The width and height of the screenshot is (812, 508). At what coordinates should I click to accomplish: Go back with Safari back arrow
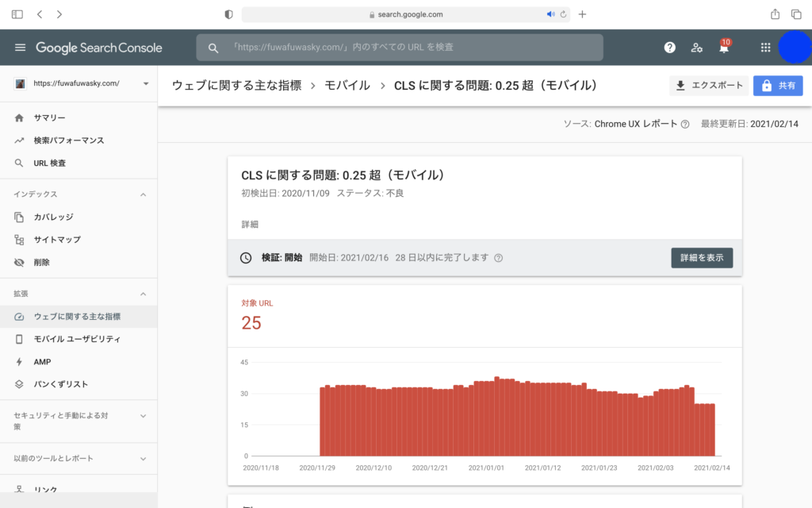click(x=40, y=14)
